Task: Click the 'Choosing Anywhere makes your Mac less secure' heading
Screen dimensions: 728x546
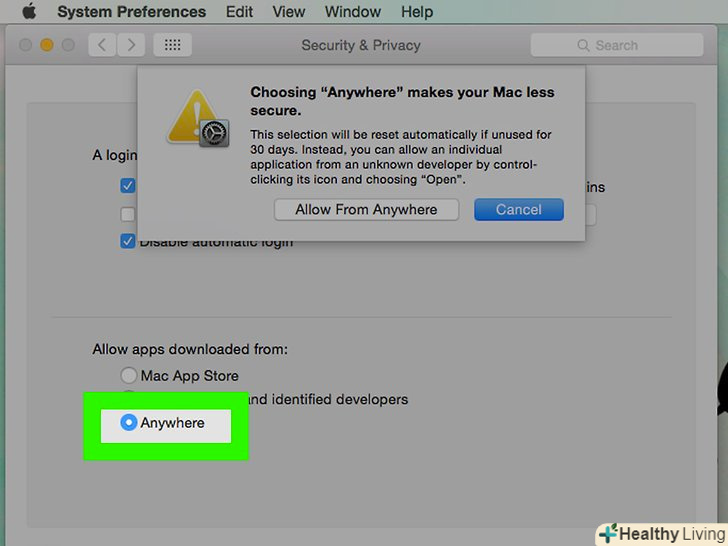Action: pos(402,101)
